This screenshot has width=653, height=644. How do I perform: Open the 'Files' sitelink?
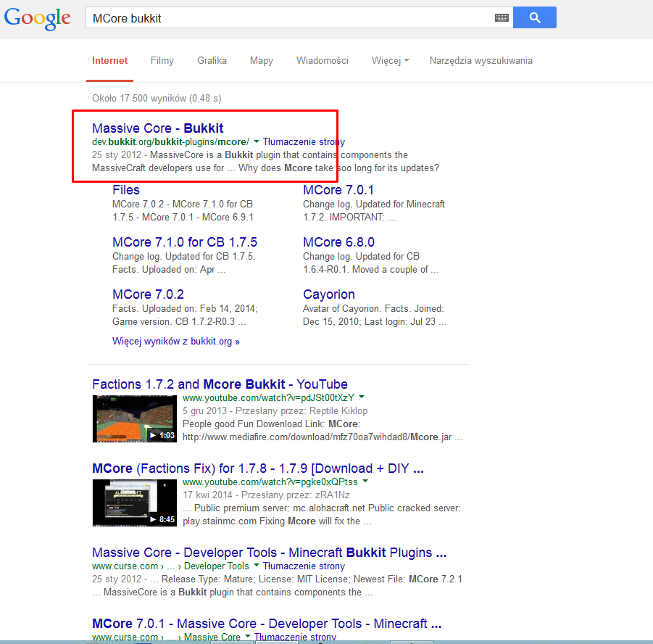(x=126, y=190)
